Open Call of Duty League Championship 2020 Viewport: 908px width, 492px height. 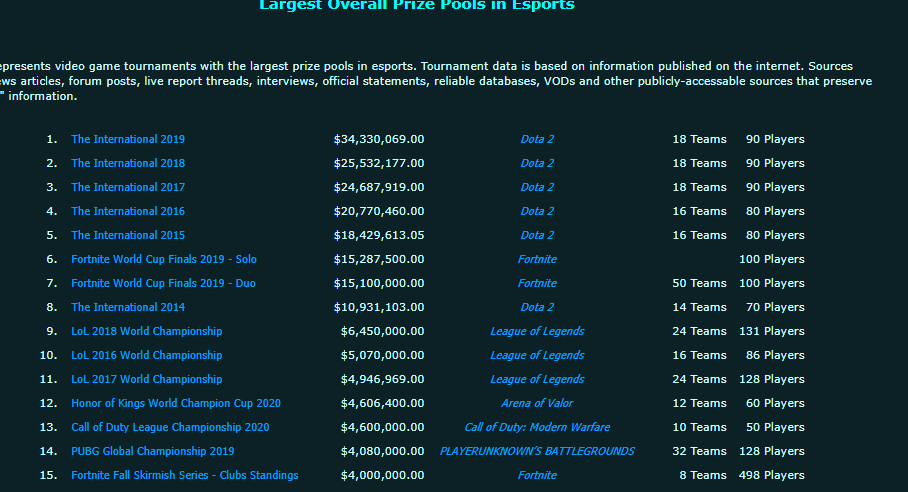[170, 428]
